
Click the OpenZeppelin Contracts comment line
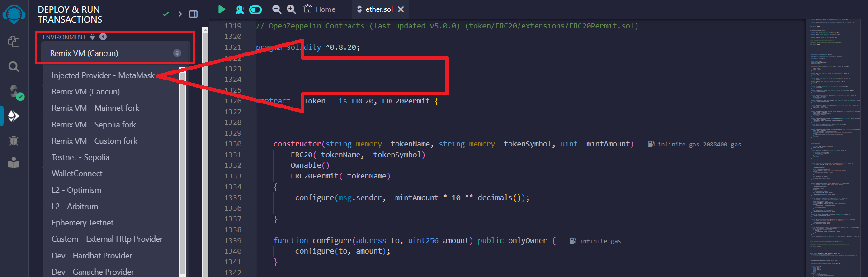(447, 26)
